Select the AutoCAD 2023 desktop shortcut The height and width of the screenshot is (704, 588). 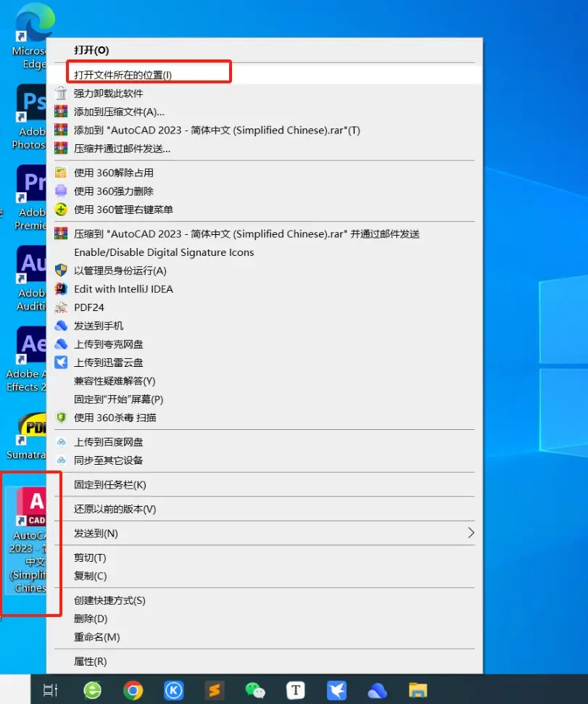pyautogui.click(x=29, y=541)
